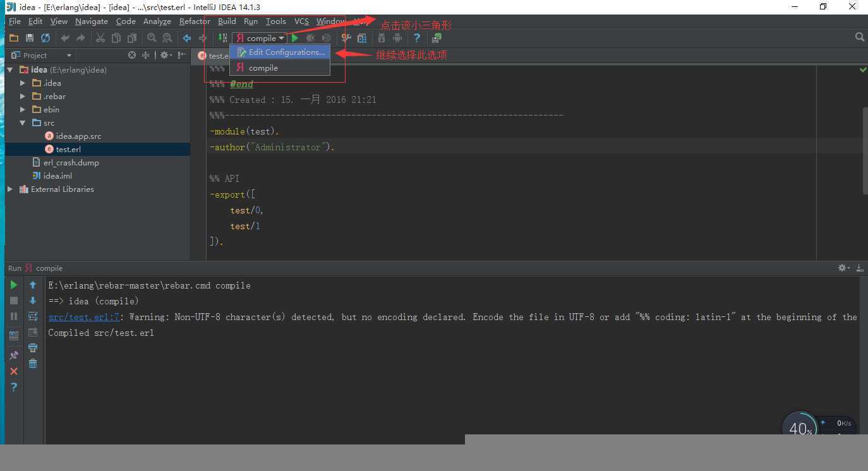Open the compile run configuration dropdown
The image size is (868, 471).
coord(260,38)
